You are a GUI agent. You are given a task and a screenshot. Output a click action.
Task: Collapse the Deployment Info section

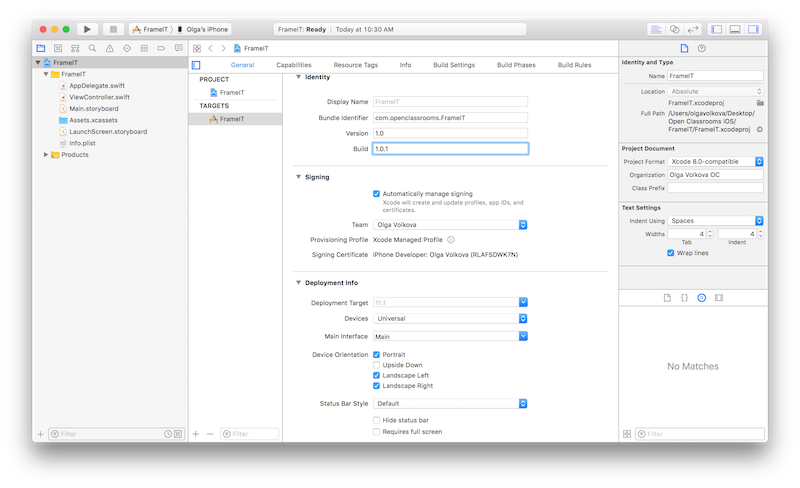coord(298,283)
